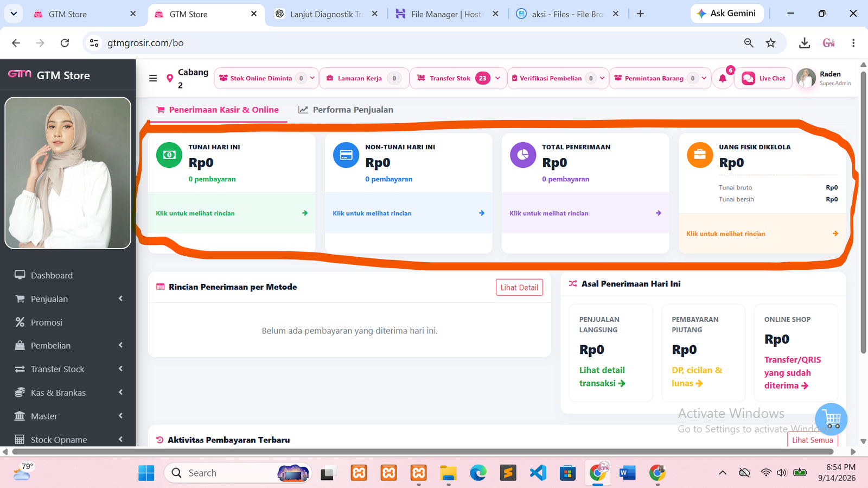The width and height of the screenshot is (868, 488).
Task: Open the Chrome three-dot menu
Action: click(853, 43)
